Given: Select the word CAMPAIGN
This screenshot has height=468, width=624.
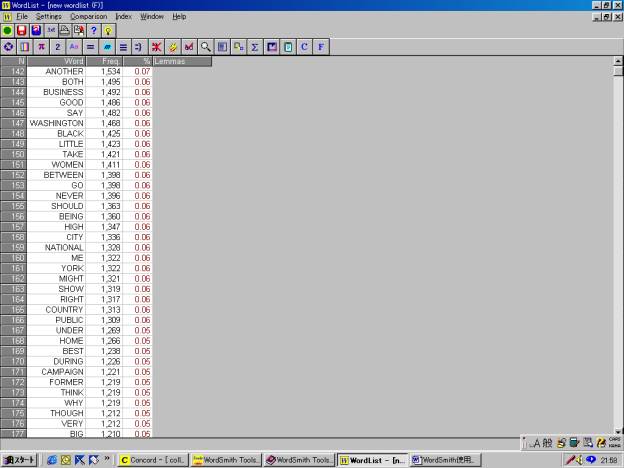Looking at the screenshot, I should [x=62, y=372].
